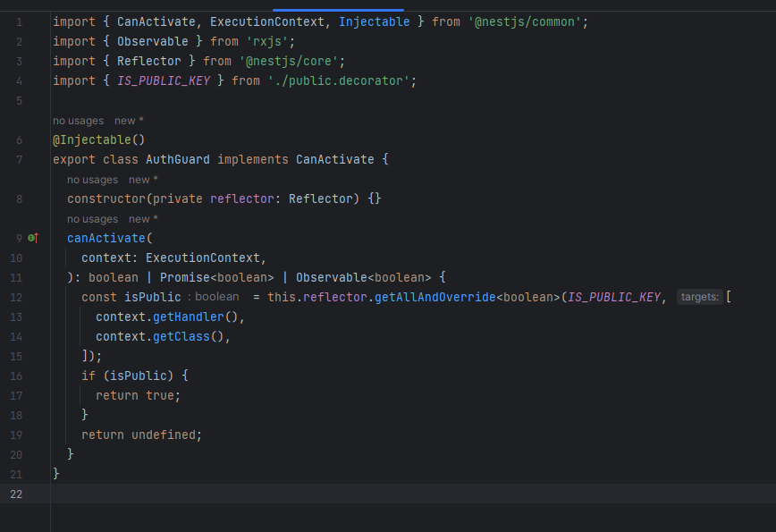Click 'IS_PUBLIC_KEY' argument on line 12
The image size is (776, 532).
coord(613,297)
